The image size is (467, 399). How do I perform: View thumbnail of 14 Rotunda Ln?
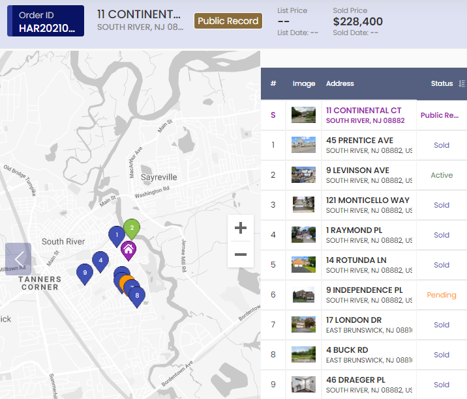point(303,265)
